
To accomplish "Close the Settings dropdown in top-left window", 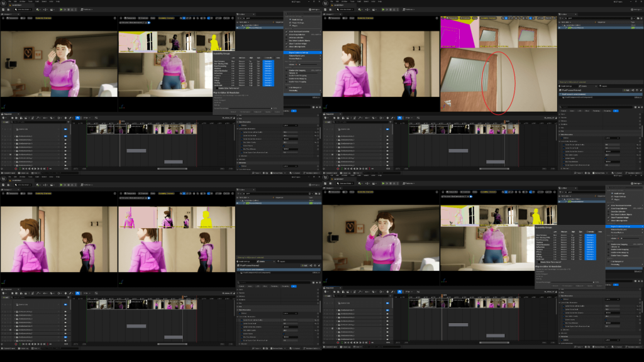I will (315, 9).
